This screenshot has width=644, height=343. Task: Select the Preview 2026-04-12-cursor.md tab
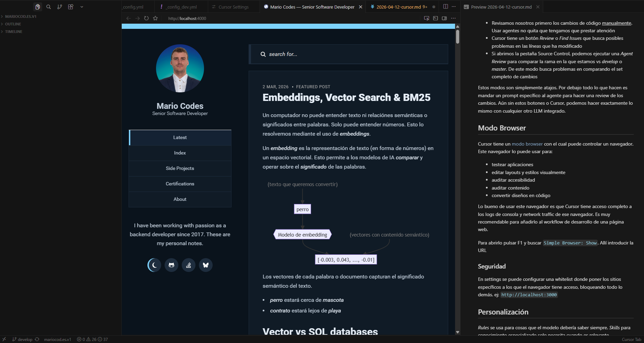[x=501, y=7]
